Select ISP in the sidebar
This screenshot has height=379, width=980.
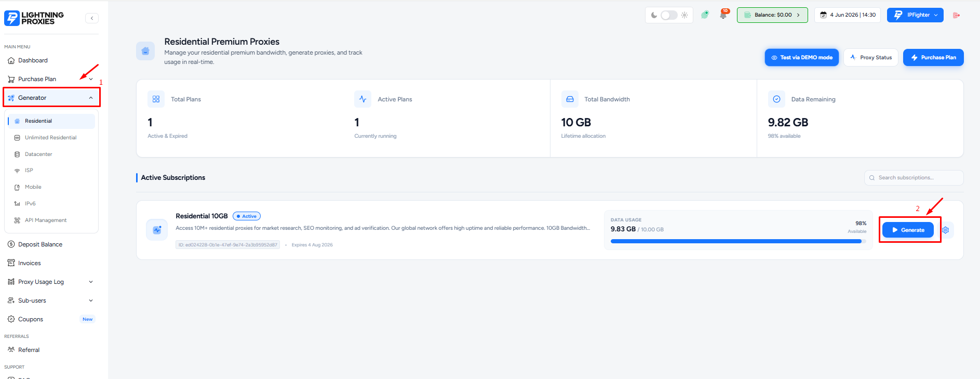pyautogui.click(x=51, y=171)
